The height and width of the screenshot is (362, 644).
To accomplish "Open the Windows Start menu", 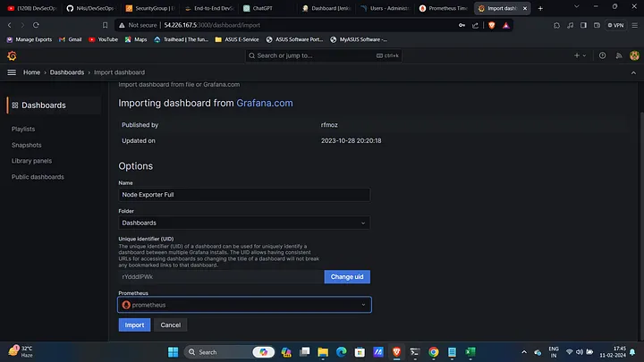I will click(173, 352).
